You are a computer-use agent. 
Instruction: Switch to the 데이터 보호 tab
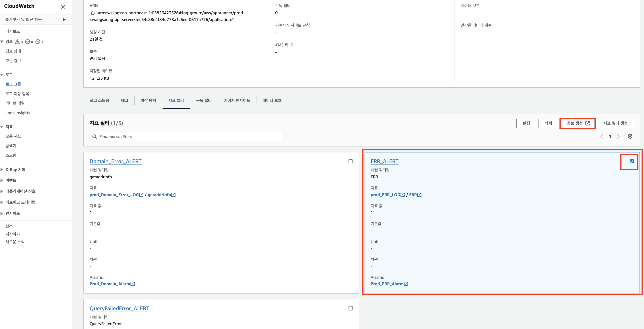point(272,100)
